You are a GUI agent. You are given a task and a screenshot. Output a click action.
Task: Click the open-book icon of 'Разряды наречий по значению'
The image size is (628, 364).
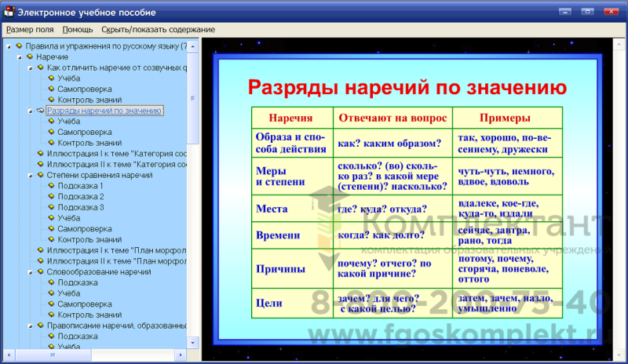pos(41,110)
